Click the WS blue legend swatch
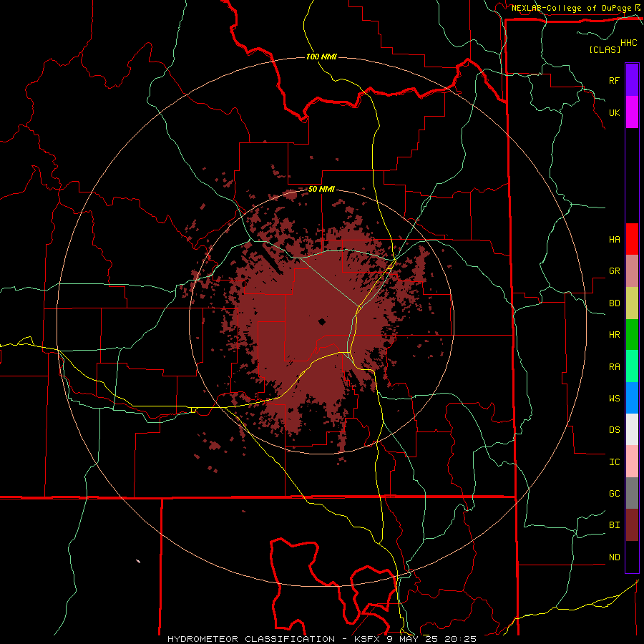The image size is (644, 644). pyautogui.click(x=632, y=398)
